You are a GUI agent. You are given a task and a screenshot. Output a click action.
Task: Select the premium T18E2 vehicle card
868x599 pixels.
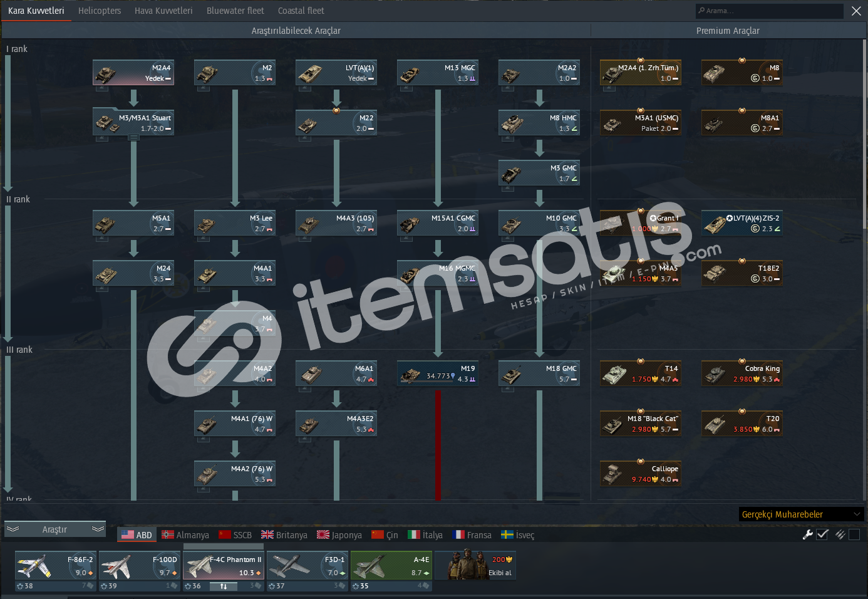(x=742, y=273)
